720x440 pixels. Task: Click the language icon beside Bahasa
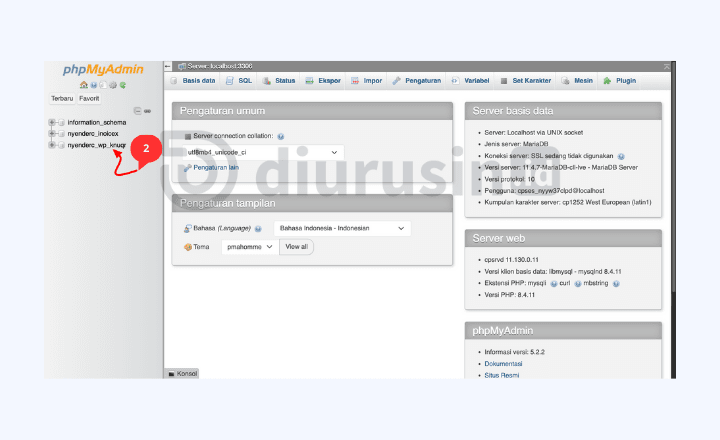(x=188, y=228)
